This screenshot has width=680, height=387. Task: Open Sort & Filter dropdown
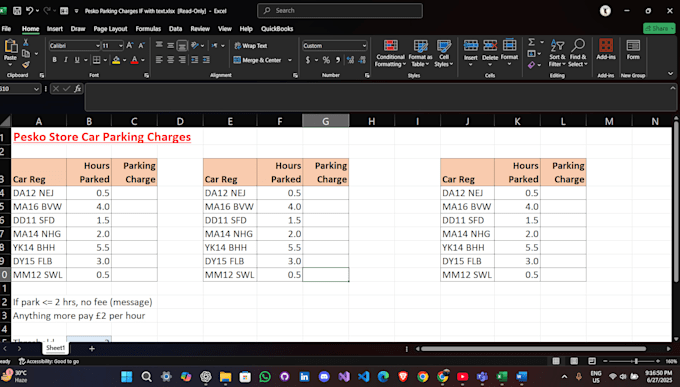[557, 53]
